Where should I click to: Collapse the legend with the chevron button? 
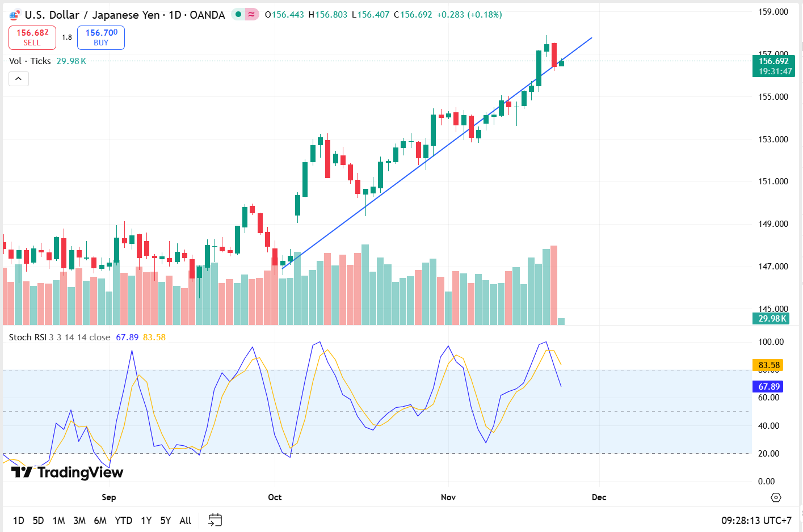pyautogui.click(x=18, y=79)
